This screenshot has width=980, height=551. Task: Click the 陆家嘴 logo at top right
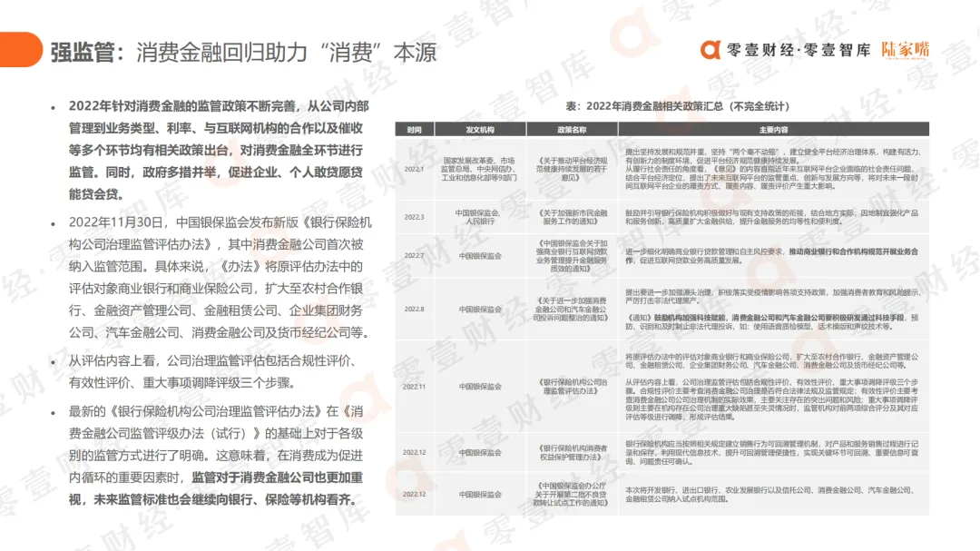coord(905,50)
